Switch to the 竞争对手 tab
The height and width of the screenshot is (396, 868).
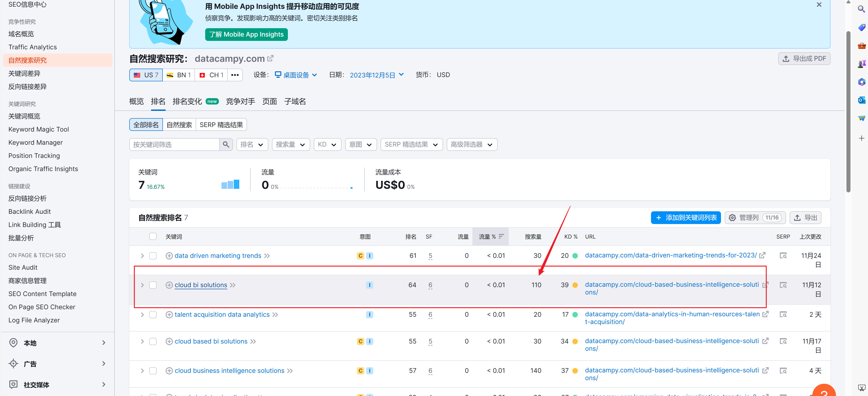pos(240,102)
